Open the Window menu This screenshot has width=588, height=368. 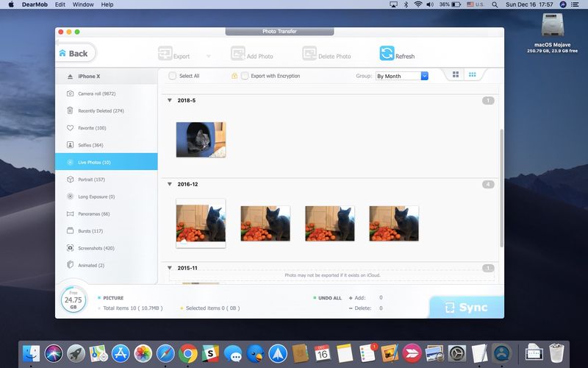(x=83, y=4)
